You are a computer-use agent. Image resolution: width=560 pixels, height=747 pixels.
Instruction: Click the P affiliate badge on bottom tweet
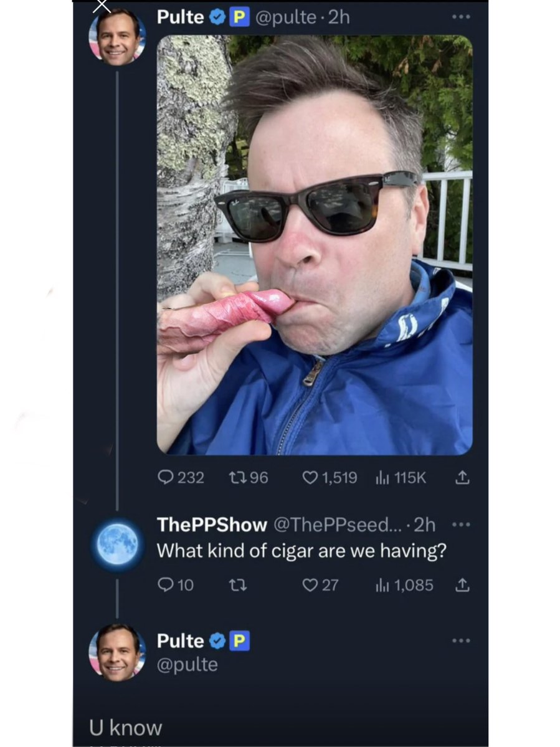[x=240, y=640]
